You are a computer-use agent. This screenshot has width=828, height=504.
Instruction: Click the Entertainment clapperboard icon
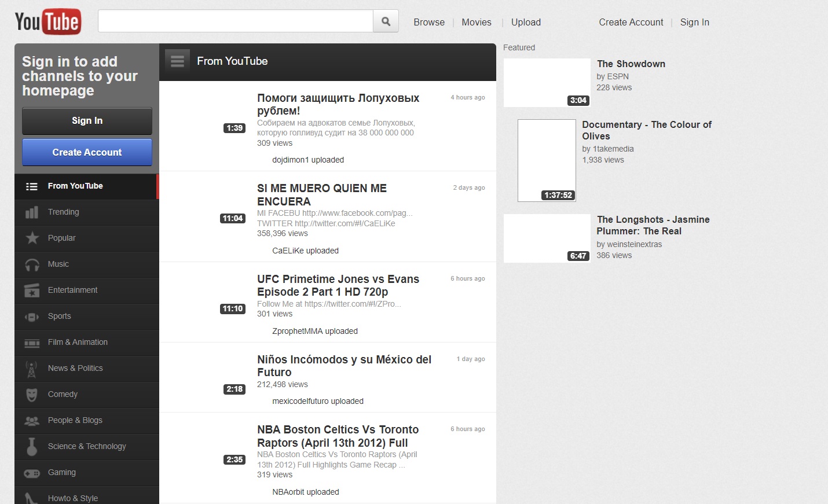click(x=32, y=290)
